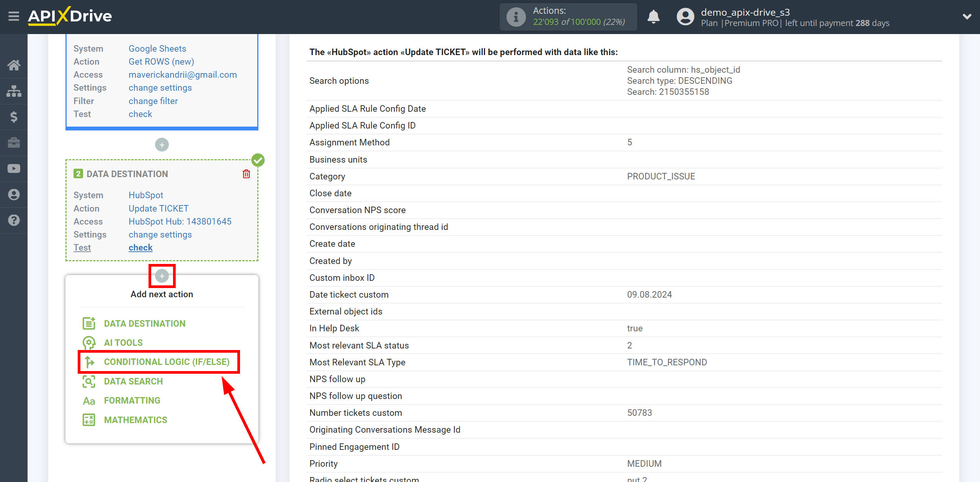
Task: Open maverickandrii@gmail.com access link
Action: pos(183,75)
